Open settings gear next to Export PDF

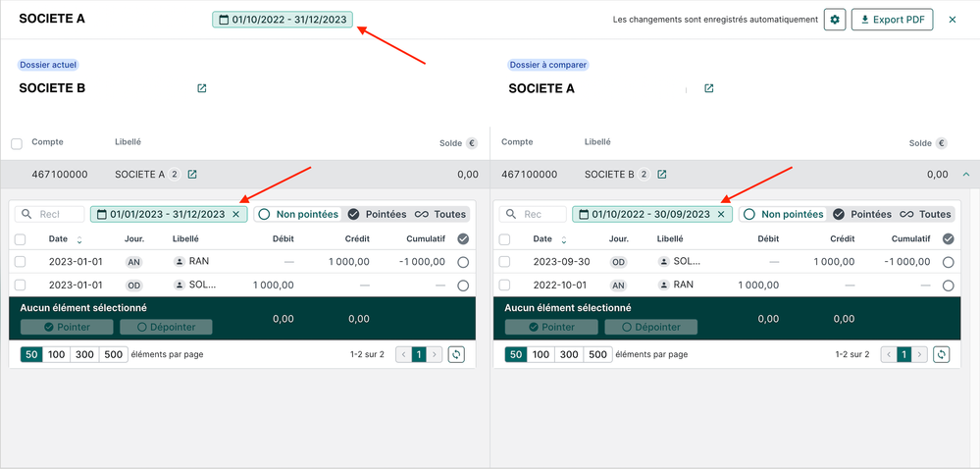coord(835,20)
